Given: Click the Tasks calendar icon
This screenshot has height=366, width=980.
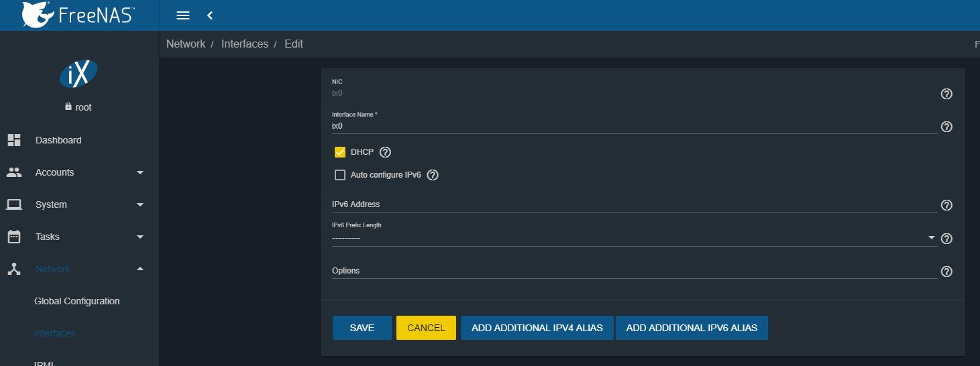Looking at the screenshot, I should coord(14,237).
